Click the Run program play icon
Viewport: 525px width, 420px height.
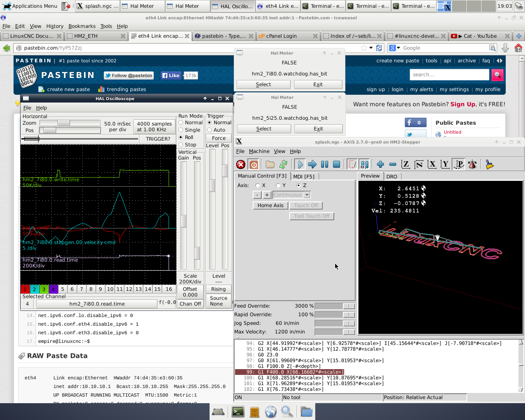tap(300, 164)
